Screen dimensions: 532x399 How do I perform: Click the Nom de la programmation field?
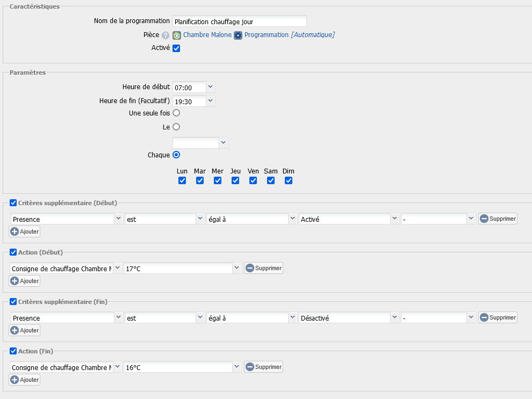coord(239,21)
